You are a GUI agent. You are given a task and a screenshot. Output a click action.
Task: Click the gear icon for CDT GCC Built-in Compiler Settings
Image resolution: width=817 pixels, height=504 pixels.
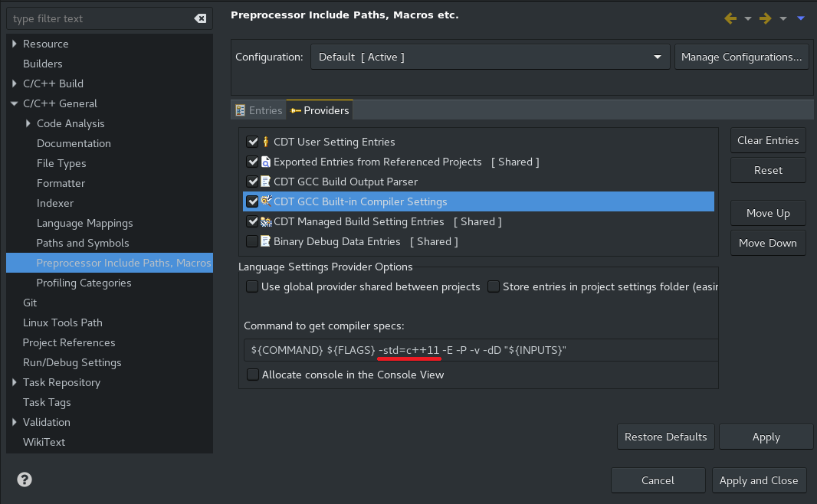click(x=264, y=201)
